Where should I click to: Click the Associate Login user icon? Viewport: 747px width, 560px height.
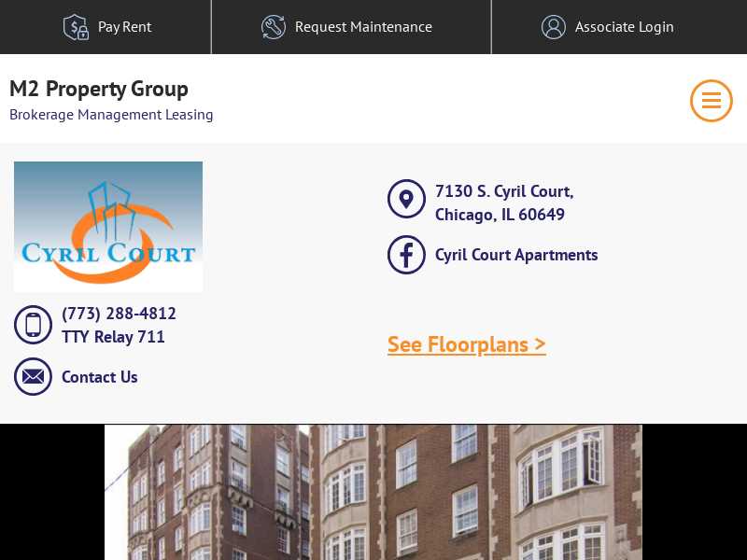[x=554, y=27]
